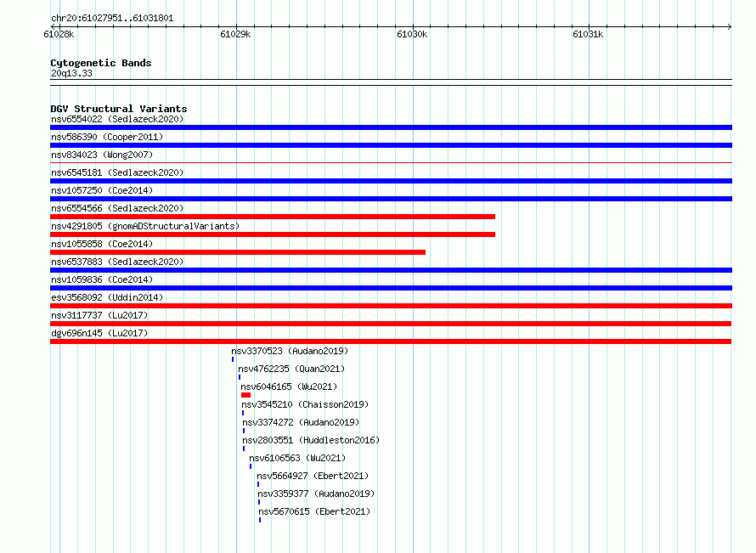The height and width of the screenshot is (553, 756).
Task: Select the nsv6554566 (Sedlazeck2020) label
Action: click(117, 208)
